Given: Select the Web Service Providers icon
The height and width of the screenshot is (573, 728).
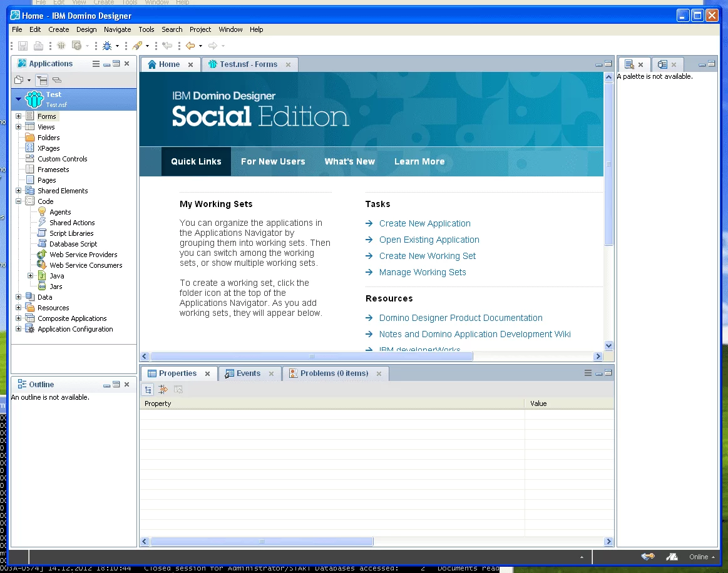Looking at the screenshot, I should click(x=42, y=255).
